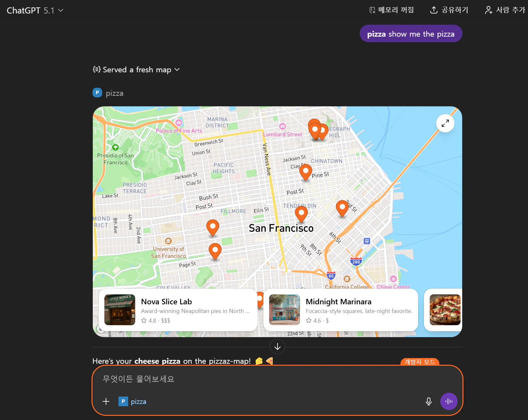Click the memory off (메모리 꺼짐) indicator
This screenshot has width=528, height=420.
pyautogui.click(x=392, y=10)
